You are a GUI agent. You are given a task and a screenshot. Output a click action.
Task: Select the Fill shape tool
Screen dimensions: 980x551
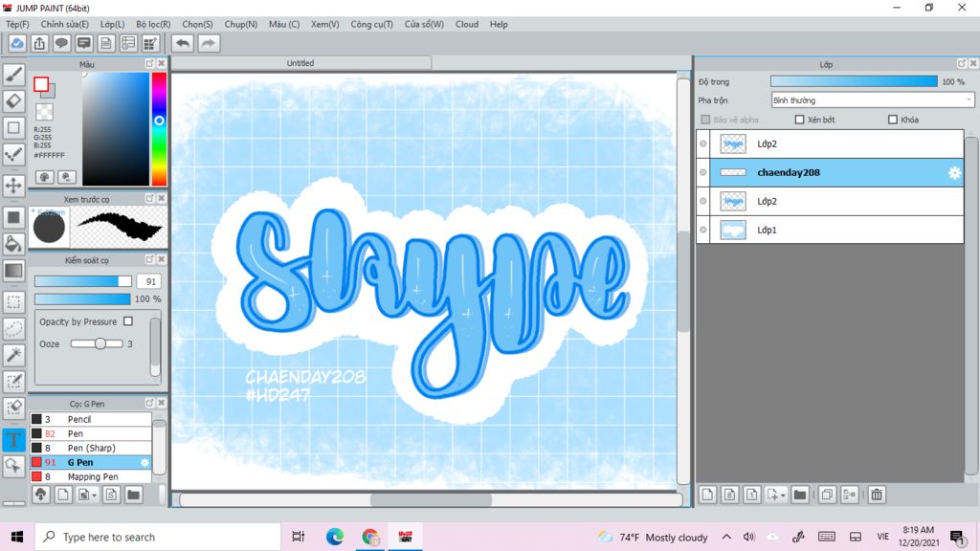tap(13, 217)
